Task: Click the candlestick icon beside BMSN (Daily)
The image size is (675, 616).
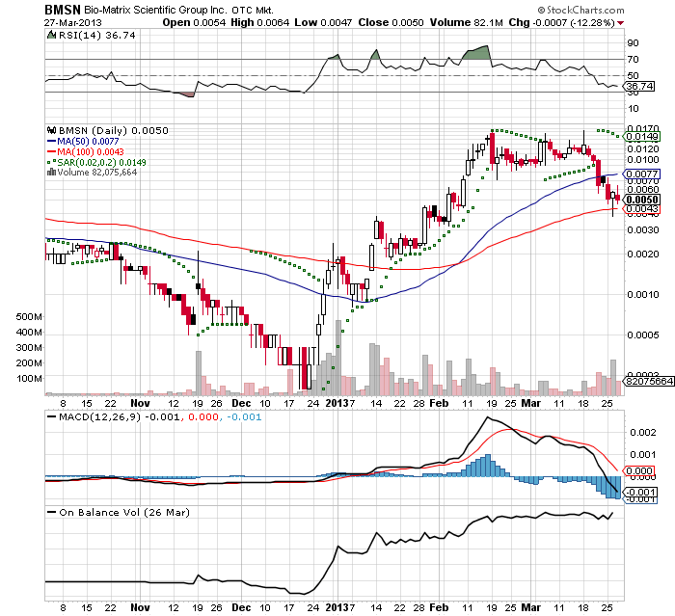Action: pos(52,130)
